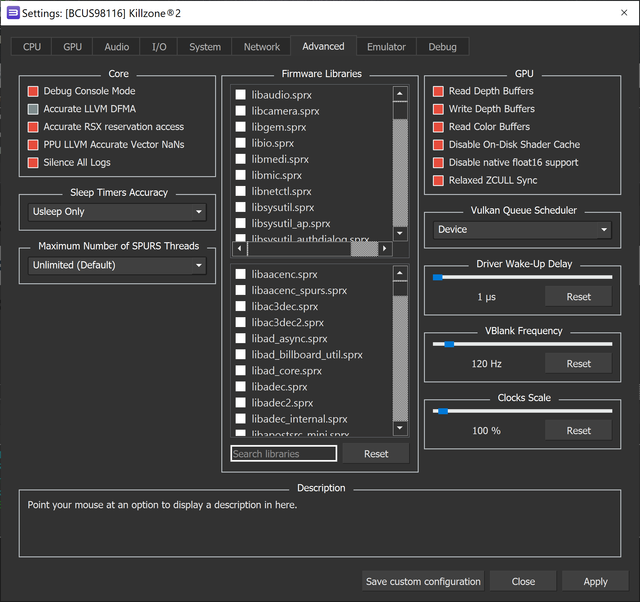Check libio.sprx library
Viewport: 640px width, 602px height.
coord(241,143)
